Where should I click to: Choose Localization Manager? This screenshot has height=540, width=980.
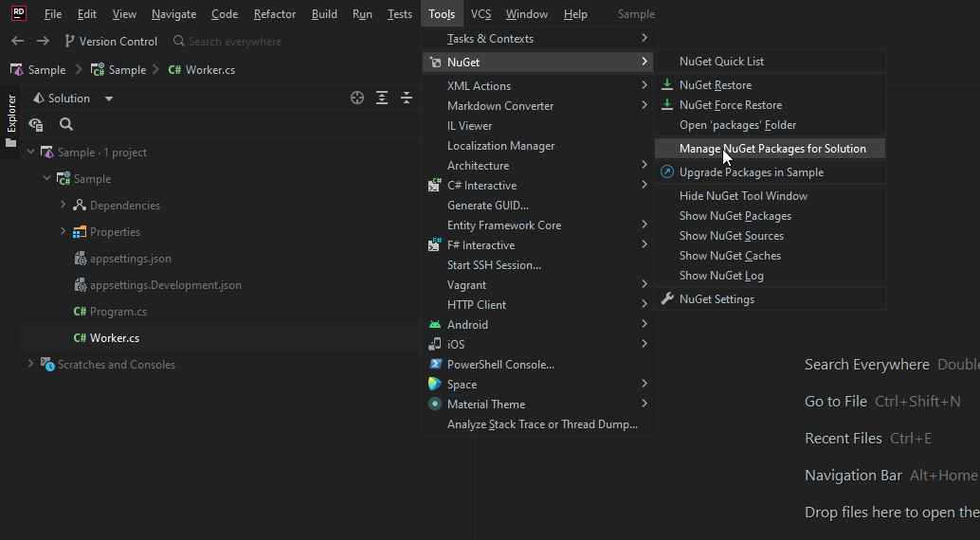[539, 146]
